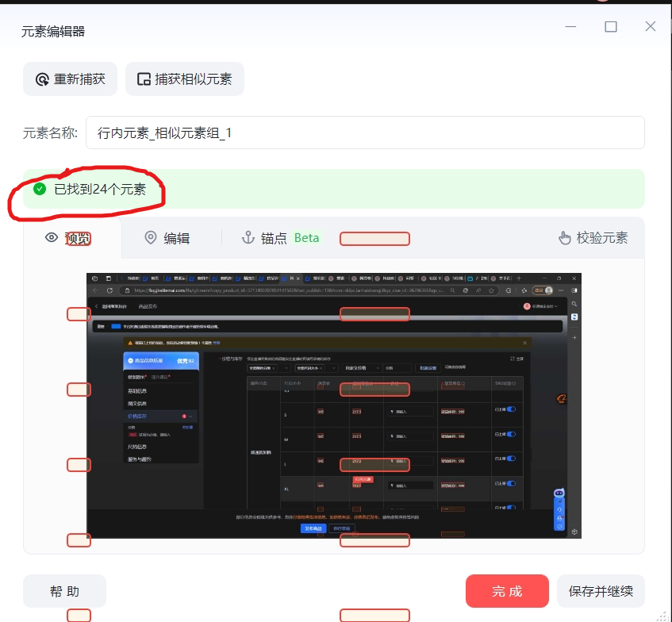Open the 锚点 Beta tab
The height and width of the screenshot is (622, 672).
click(281, 238)
